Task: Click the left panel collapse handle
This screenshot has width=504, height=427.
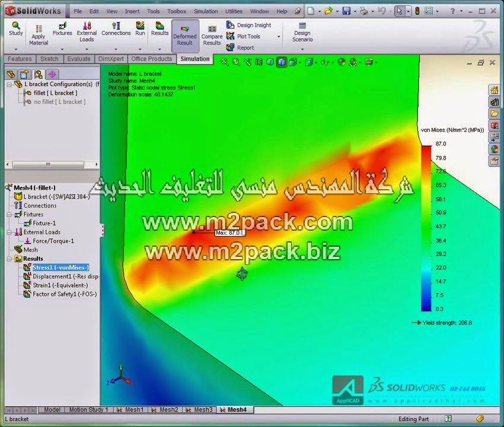Action: (x=102, y=231)
